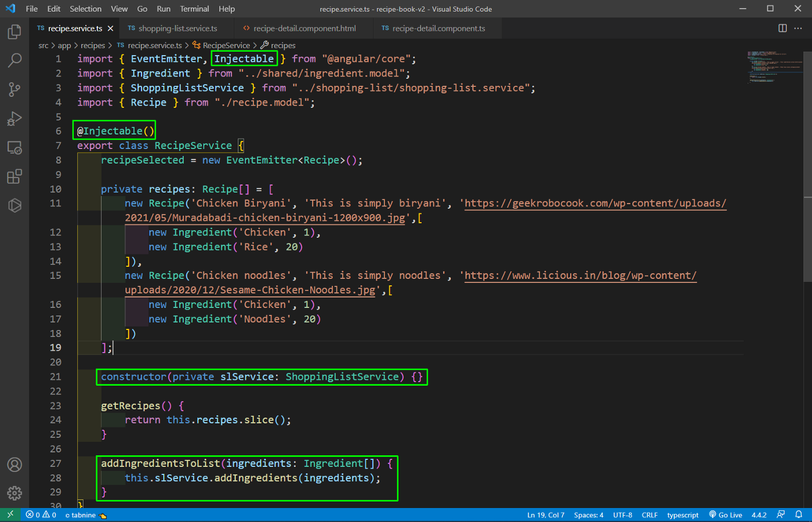Screen dimensions: 812x522
Task: Open the Go menu
Action: click(x=142, y=9)
